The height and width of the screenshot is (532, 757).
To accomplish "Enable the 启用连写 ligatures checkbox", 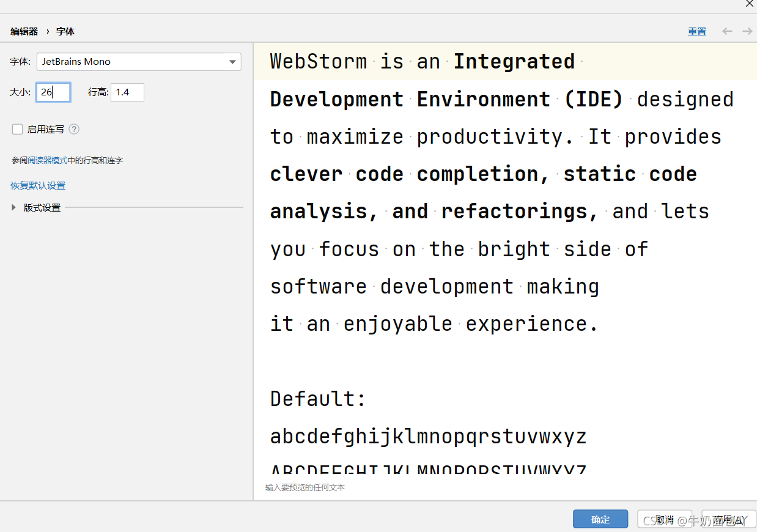I will [18, 129].
